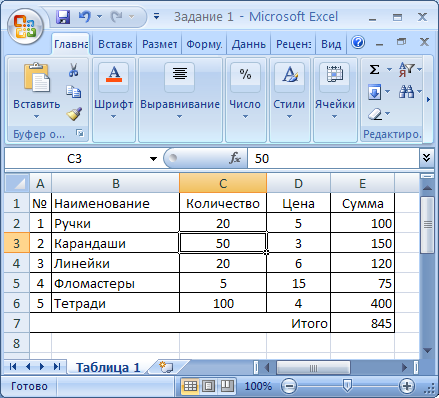Select row 3 header
Viewport: 439px width, 398px height.
[x=17, y=243]
